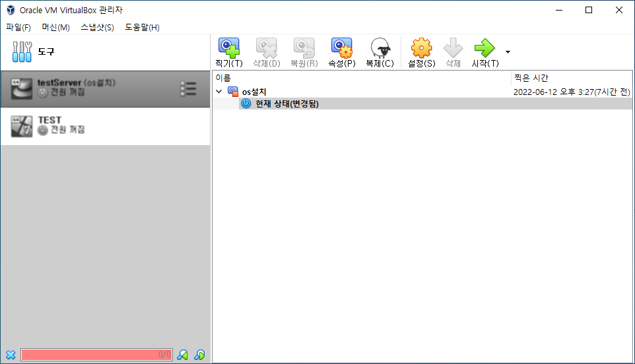Maximize the VirtualBox window
Screen dimensions: 635x364
pos(589,10)
